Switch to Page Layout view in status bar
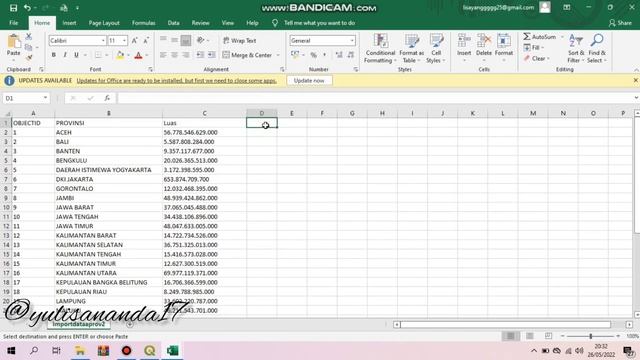This screenshot has height=360, width=640. [x=529, y=336]
